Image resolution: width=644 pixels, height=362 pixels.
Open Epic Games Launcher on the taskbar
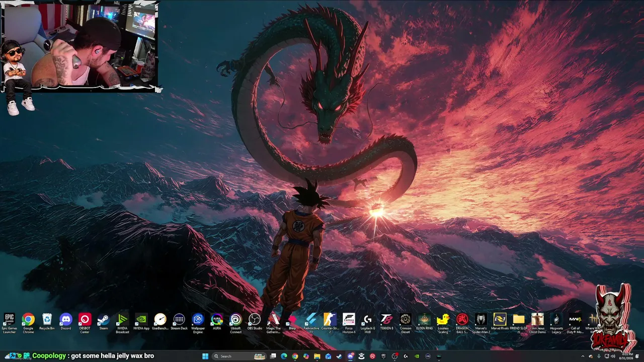(383, 356)
